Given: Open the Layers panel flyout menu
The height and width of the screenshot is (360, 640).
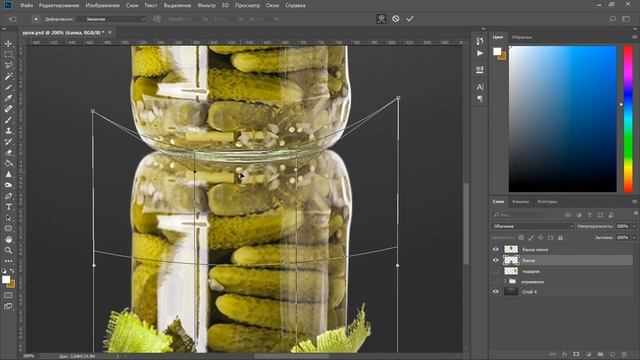Looking at the screenshot, I should pyautogui.click(x=634, y=202).
